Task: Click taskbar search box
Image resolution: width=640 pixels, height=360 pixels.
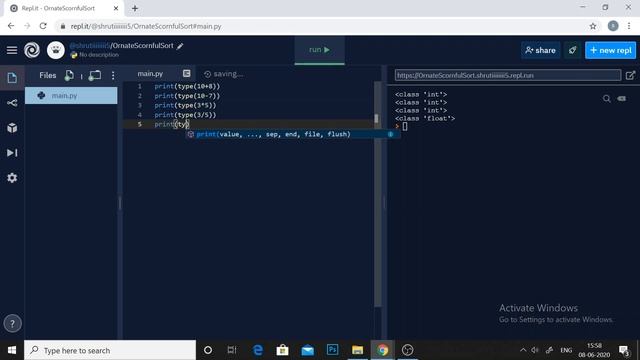Action: click(x=110, y=350)
